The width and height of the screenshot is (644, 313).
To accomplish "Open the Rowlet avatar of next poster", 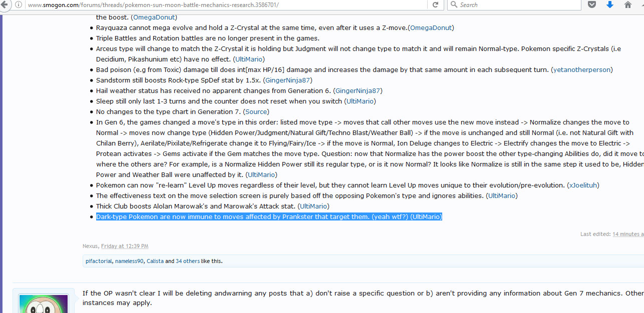I will [43, 303].
